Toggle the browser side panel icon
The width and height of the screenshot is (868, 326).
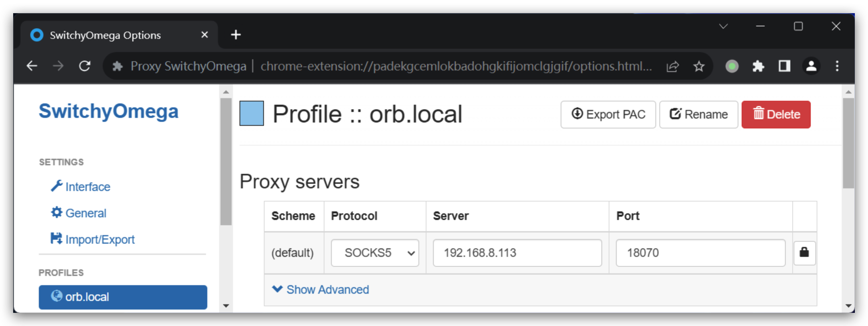tap(784, 66)
